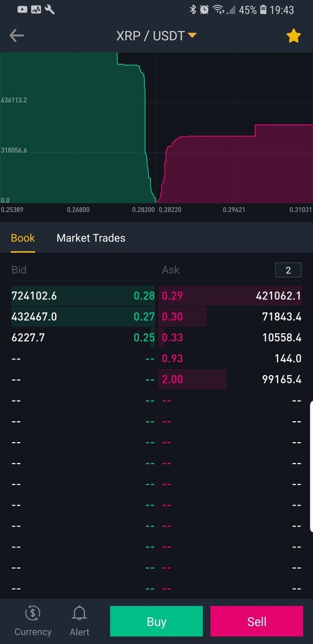The height and width of the screenshot is (644, 313).
Task: Open the XRP / USDT pair dropdown
Action: [156, 36]
